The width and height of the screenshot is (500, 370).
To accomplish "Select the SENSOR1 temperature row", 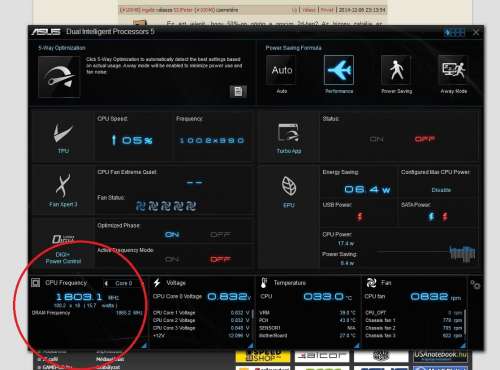I will 307,328.
